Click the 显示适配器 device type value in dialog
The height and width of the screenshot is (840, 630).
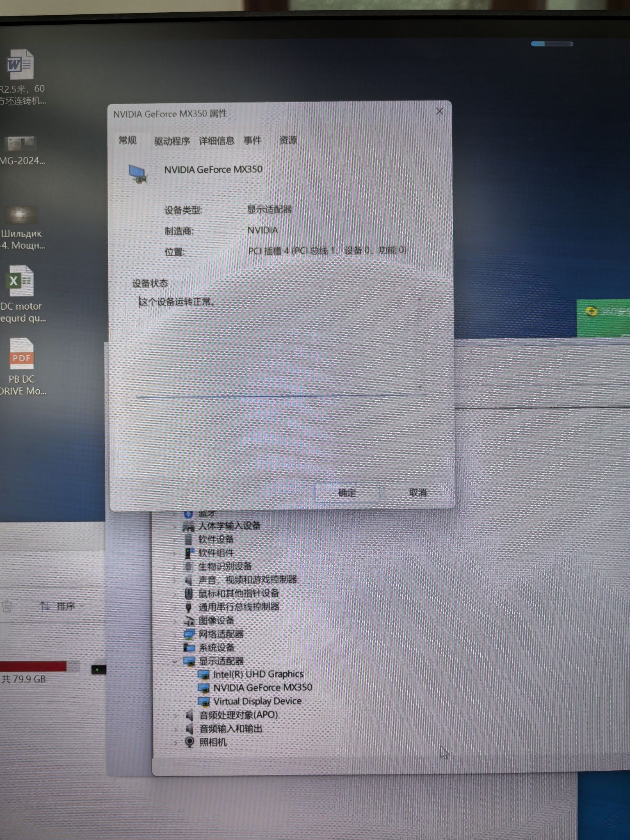[269, 210]
